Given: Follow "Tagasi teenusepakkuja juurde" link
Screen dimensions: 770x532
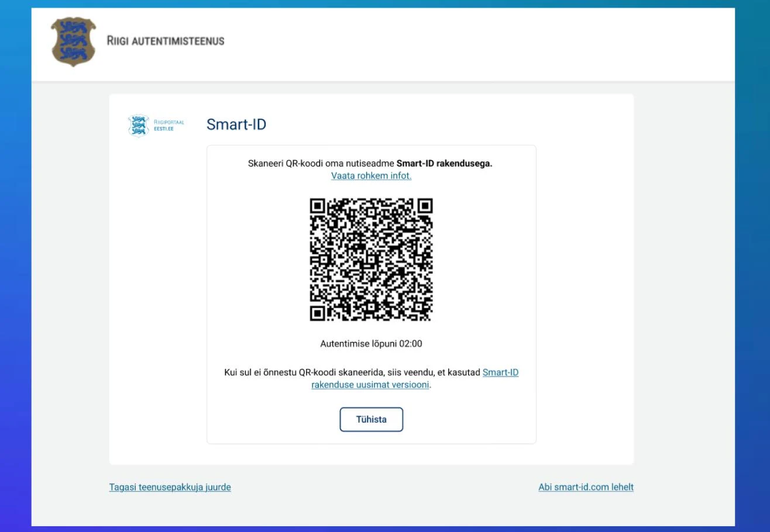Looking at the screenshot, I should (170, 487).
